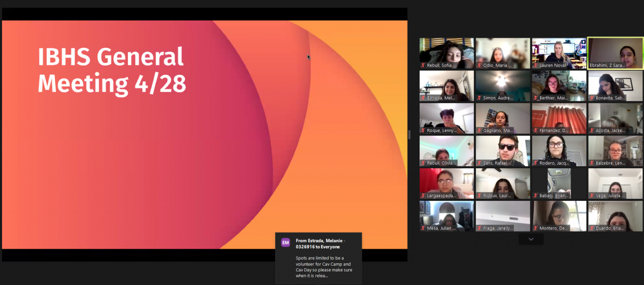Image resolution: width=644 pixels, height=285 pixels.
Task: Click the muted mic icon for Rebull, Sofia
Action: pyautogui.click(x=423, y=65)
